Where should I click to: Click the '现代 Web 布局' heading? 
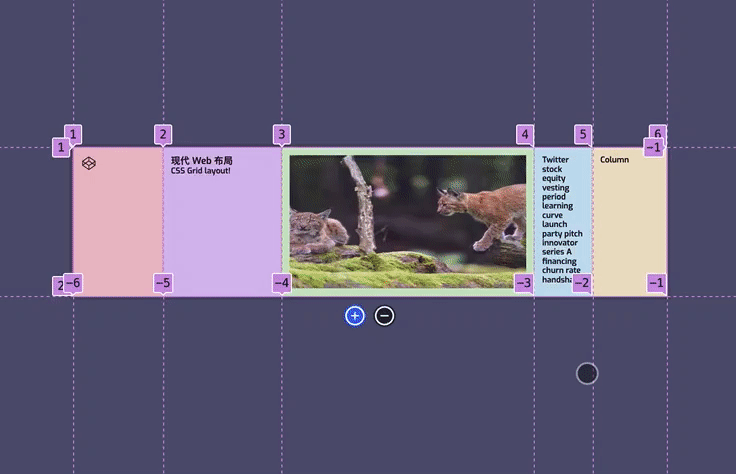coord(202,161)
